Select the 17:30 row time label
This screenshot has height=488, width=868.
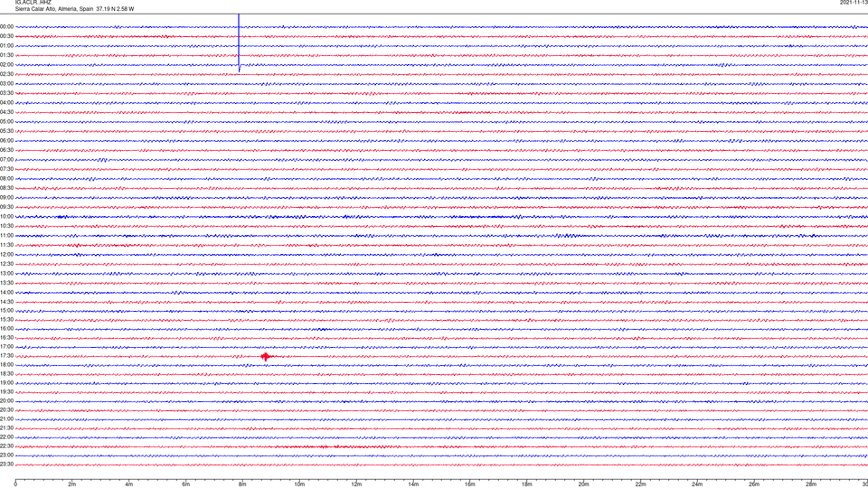pyautogui.click(x=6, y=355)
